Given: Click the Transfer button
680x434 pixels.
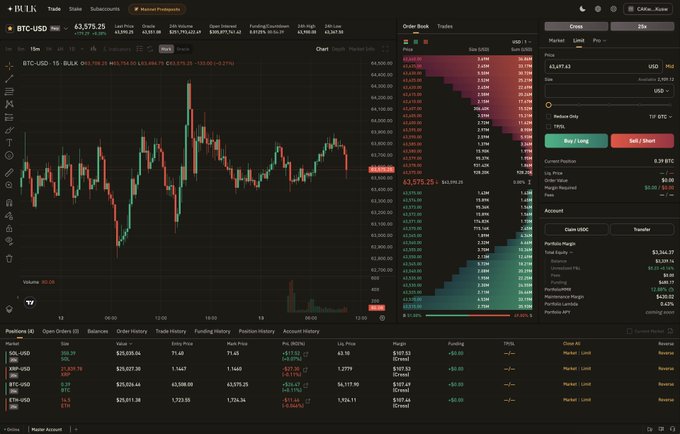Looking at the screenshot, I should [x=642, y=229].
